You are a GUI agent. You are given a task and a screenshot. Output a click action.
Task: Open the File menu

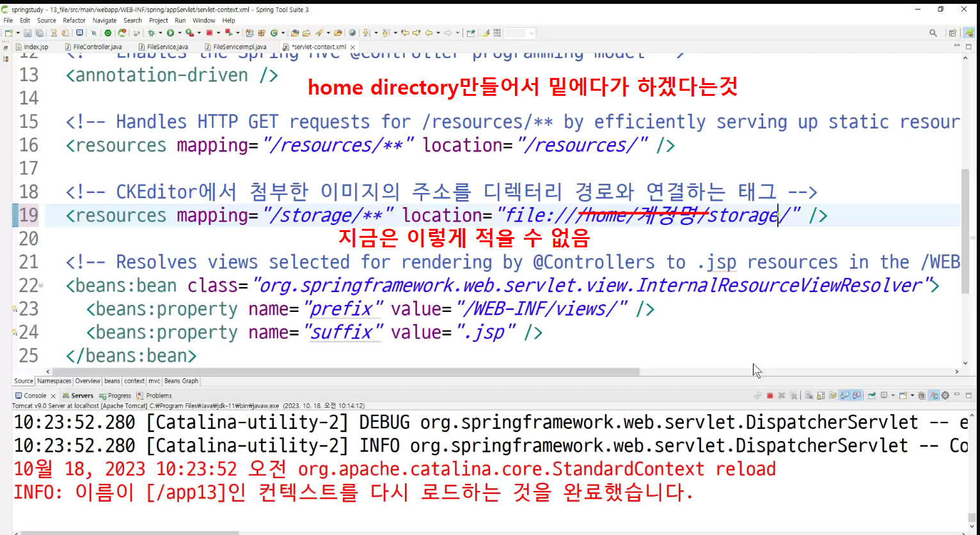pos(8,20)
